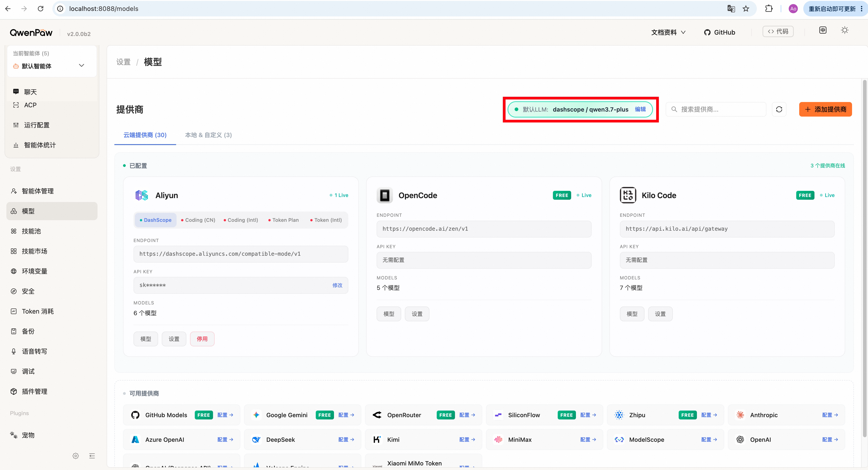Click the SiliconFlow logo icon

498,415
